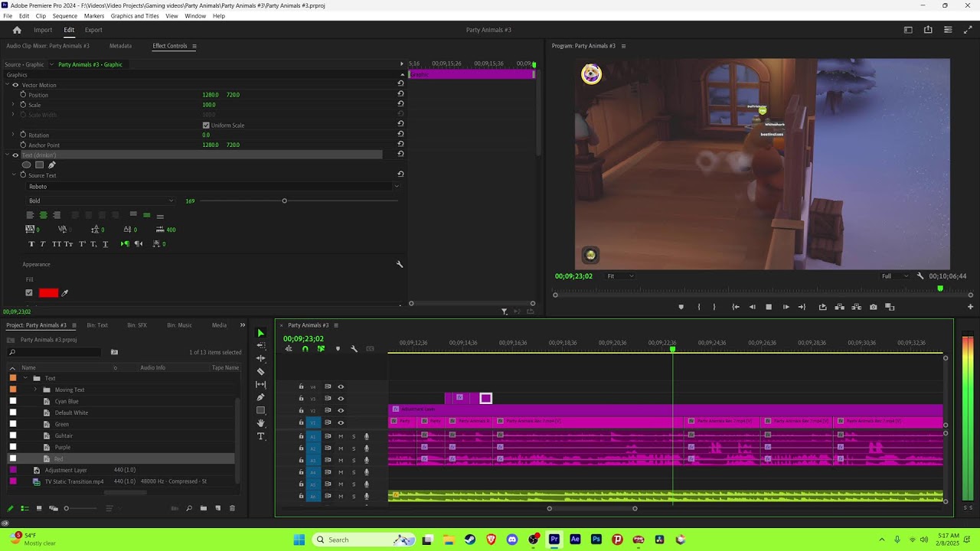This screenshot has width=980, height=551.
Task: Open the Export workspace tab
Action: coord(93,30)
